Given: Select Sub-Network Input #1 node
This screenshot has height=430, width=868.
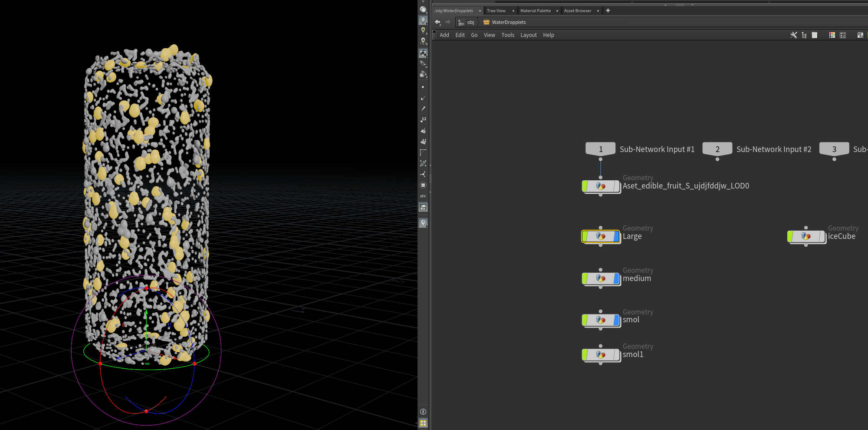Looking at the screenshot, I should (x=601, y=149).
